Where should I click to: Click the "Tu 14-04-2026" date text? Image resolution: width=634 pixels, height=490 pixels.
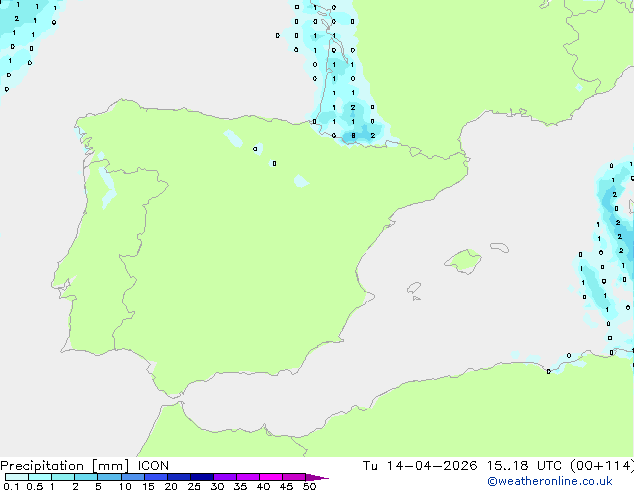[x=420, y=466]
